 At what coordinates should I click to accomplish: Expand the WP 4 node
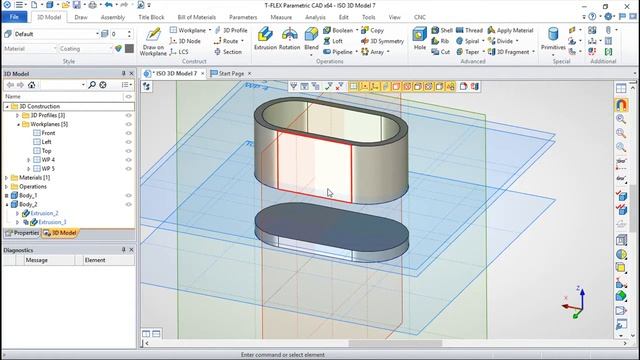pyautogui.click(x=29, y=160)
